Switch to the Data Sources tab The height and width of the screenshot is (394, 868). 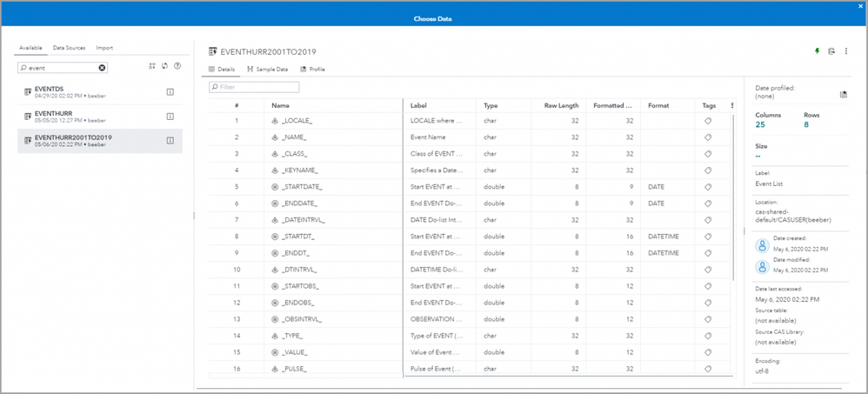coord(70,48)
